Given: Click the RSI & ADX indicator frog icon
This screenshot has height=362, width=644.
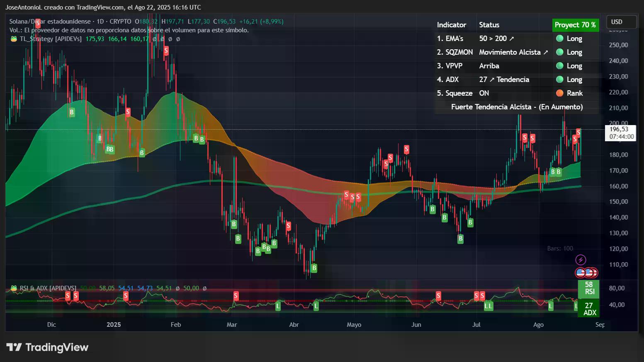Looking at the screenshot, I should [x=14, y=288].
